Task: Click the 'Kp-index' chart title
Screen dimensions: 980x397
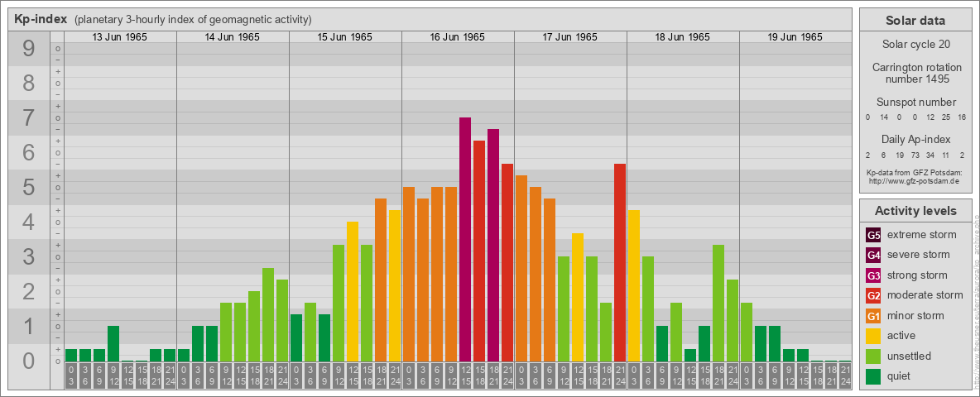Action: (x=41, y=19)
